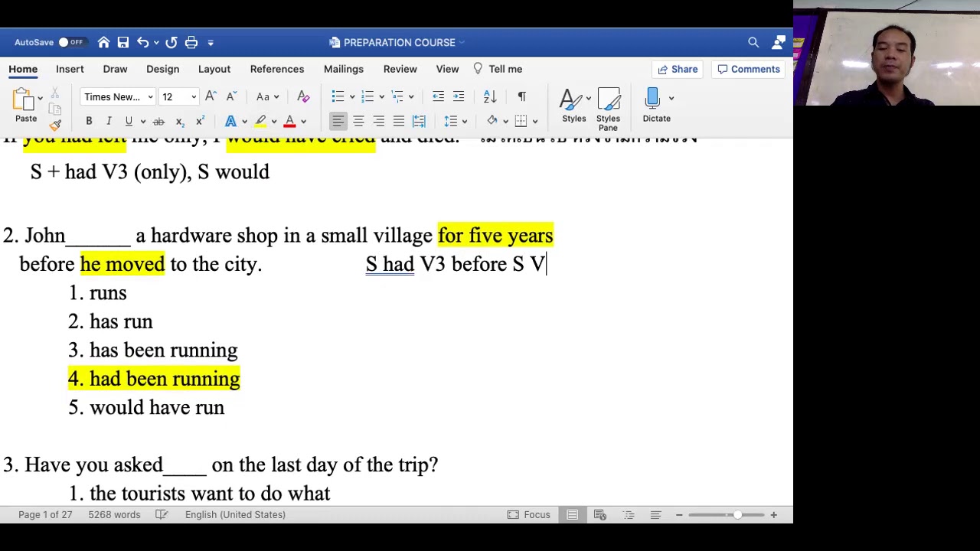The image size is (980, 551).
Task: Switch to the References tab
Action: [277, 69]
